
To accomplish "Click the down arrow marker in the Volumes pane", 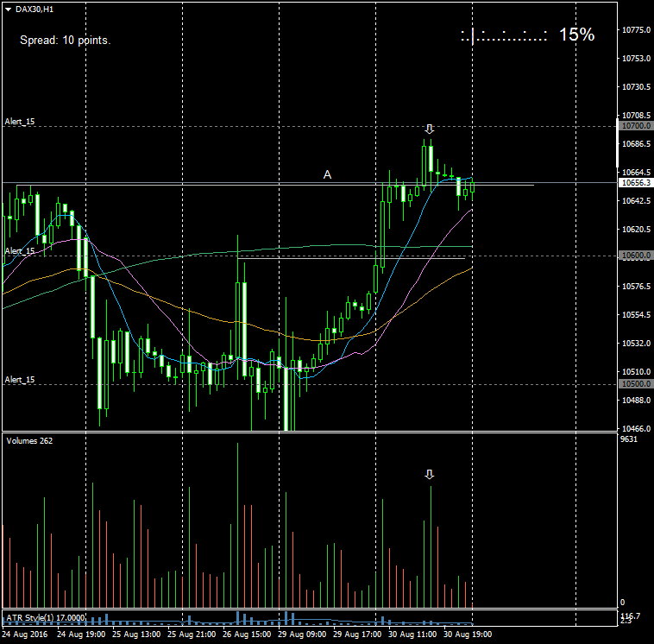I will coord(430,475).
